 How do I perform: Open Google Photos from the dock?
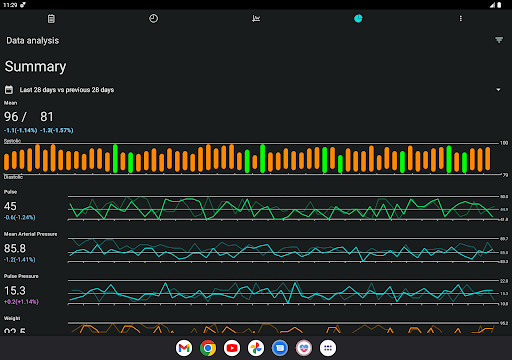[256, 348]
